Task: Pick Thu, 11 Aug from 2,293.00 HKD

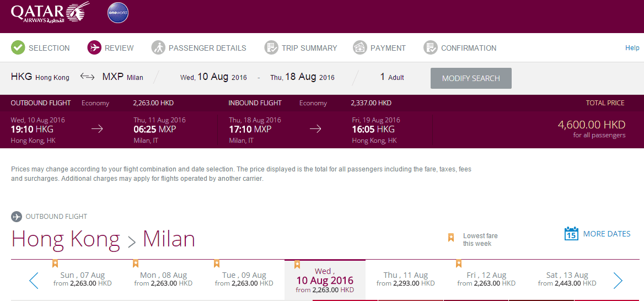Action: [405, 279]
